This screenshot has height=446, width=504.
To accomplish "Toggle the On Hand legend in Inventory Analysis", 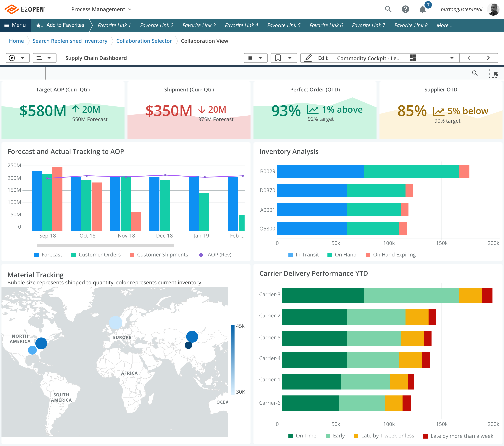I will (342, 254).
